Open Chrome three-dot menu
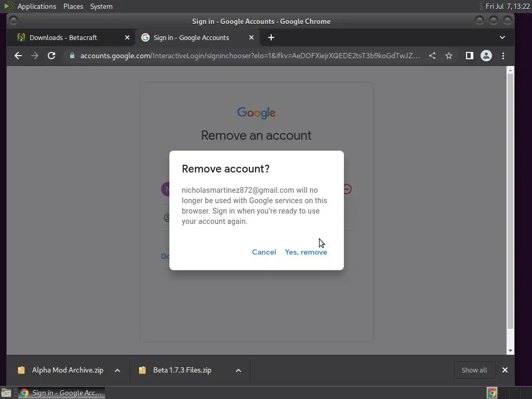 pos(503,56)
